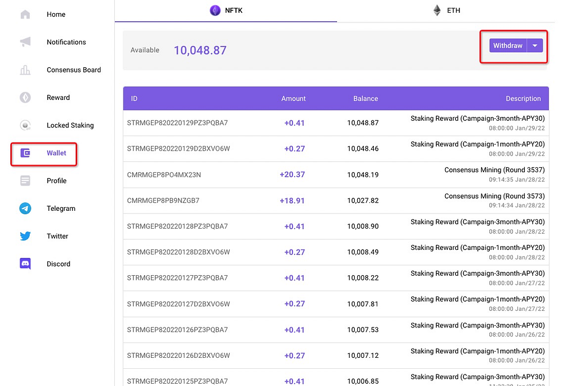Viewport: 588px width, 386px height.
Task: Click the ID column header
Action: (134, 99)
